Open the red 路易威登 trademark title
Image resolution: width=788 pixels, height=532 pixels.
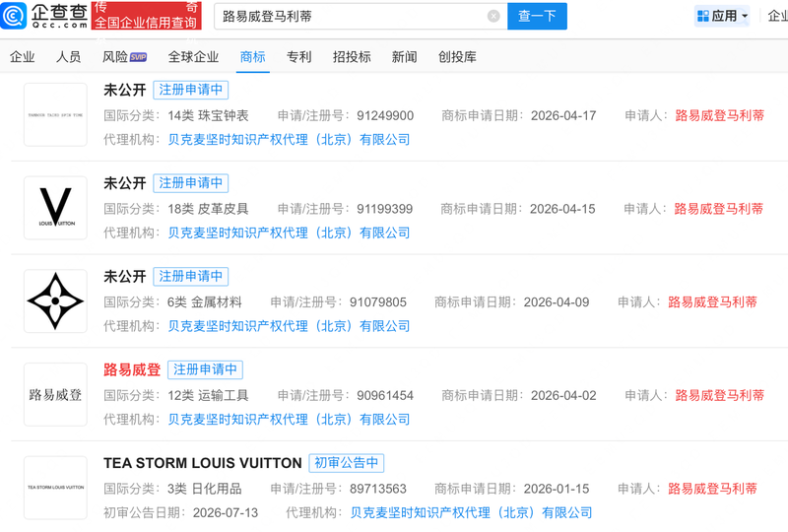click(x=132, y=369)
